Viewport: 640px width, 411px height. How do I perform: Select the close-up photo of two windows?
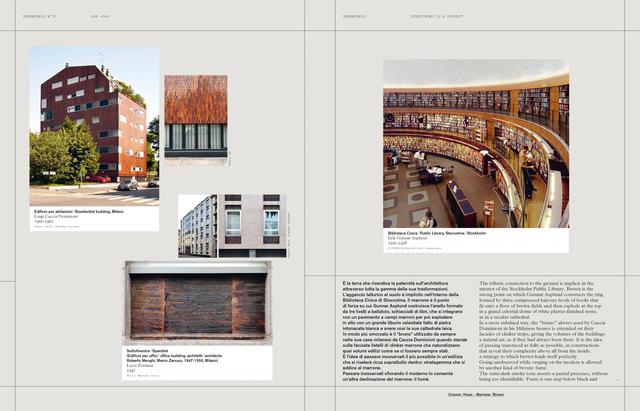coord(252,226)
